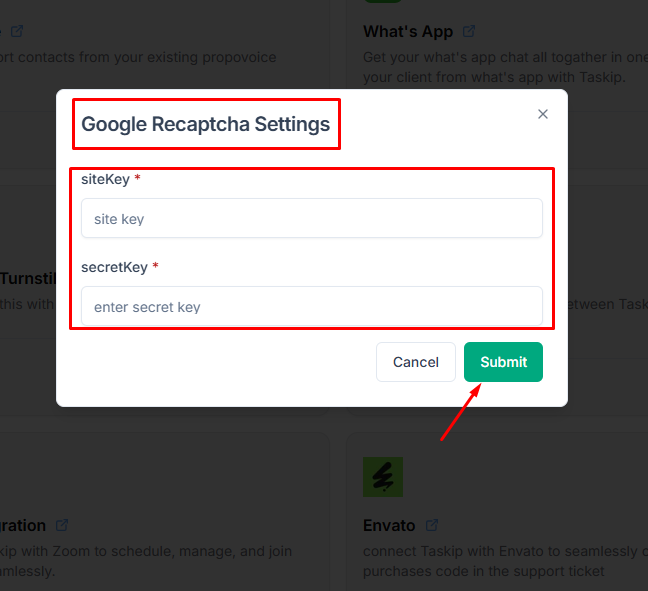Click the Envato logo icon
The width and height of the screenshot is (648, 591).
[x=383, y=477]
